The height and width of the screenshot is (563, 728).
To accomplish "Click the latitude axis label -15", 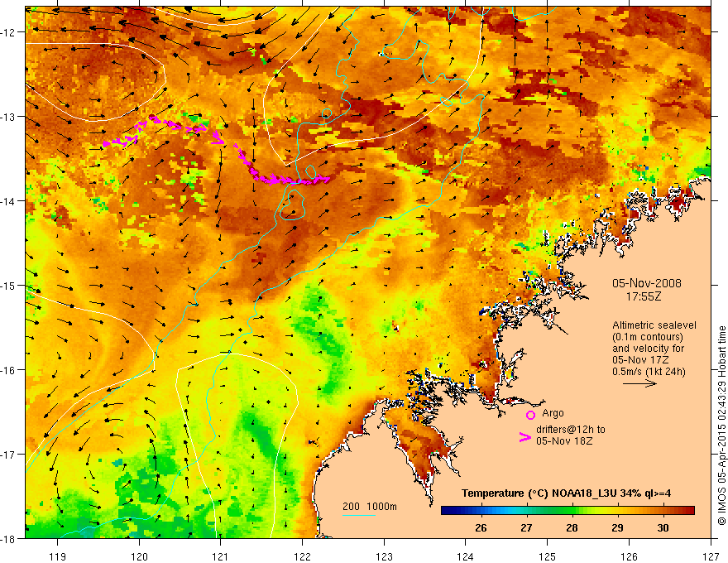I will click(8, 286).
